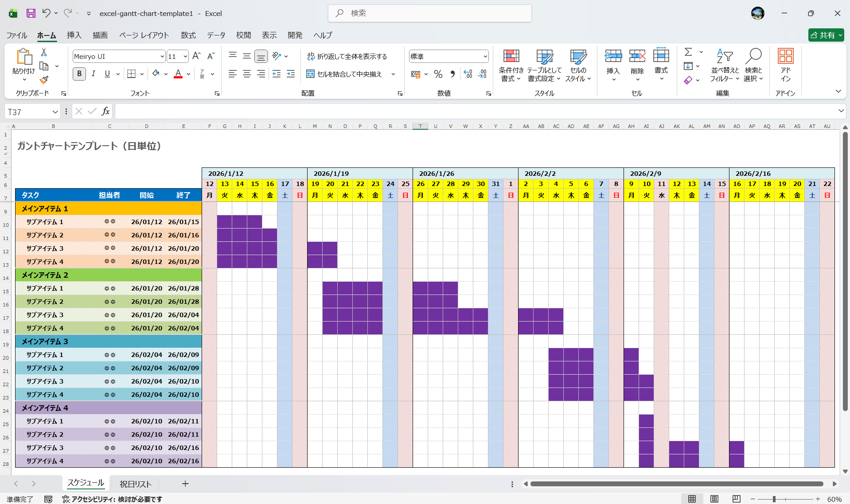Click the Increase Indent icon
The width and height of the screenshot is (850, 504).
pyautogui.click(x=291, y=74)
